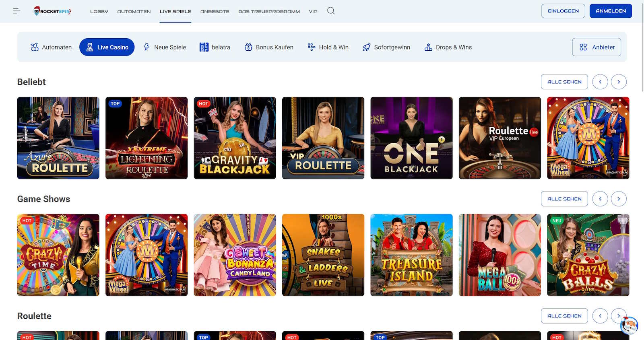Select the Automaten category
The height and width of the screenshot is (340, 644).
coord(51,47)
